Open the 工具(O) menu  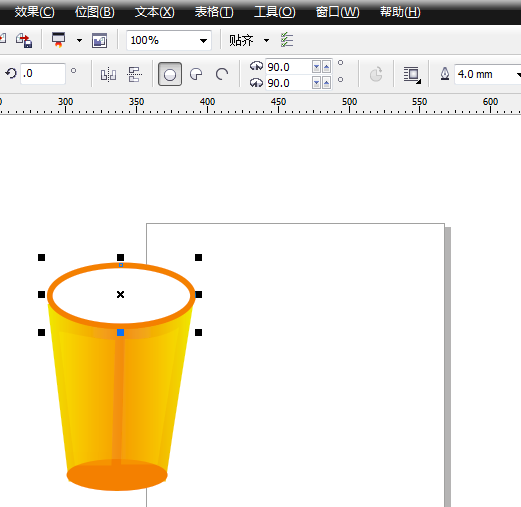275,12
